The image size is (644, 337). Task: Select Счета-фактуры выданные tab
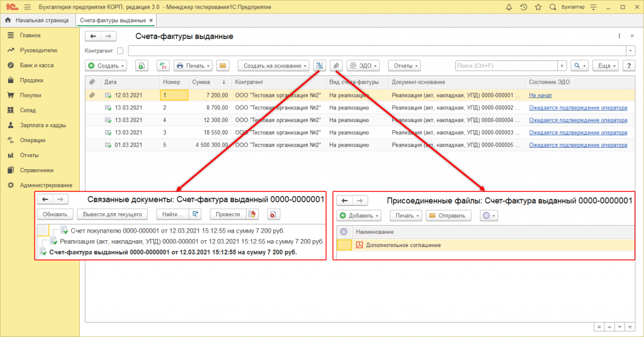113,20
